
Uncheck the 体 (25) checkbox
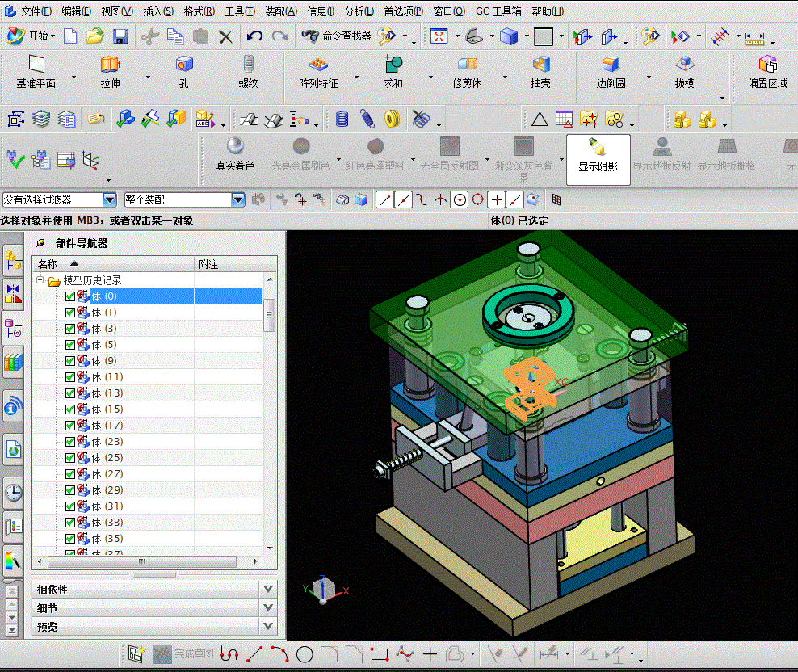70,458
